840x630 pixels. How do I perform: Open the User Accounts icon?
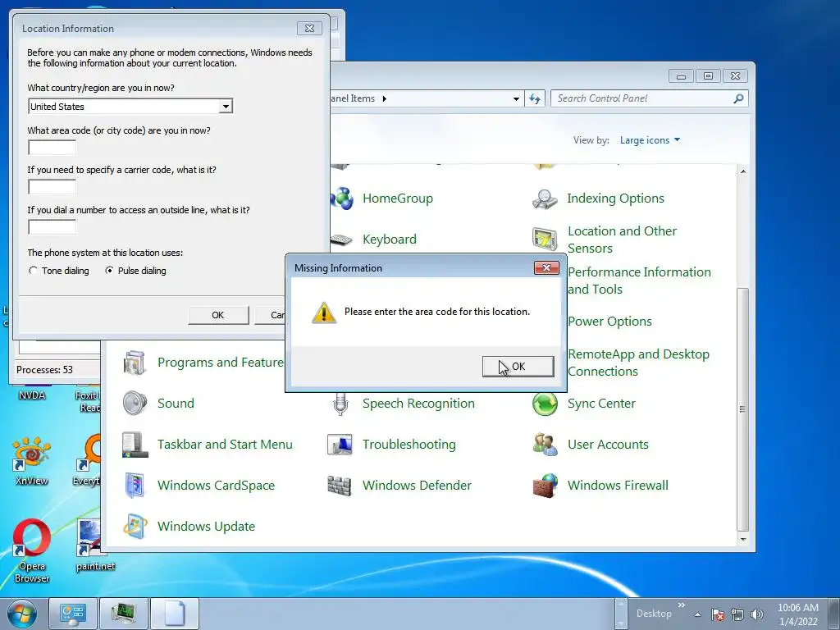(x=545, y=444)
